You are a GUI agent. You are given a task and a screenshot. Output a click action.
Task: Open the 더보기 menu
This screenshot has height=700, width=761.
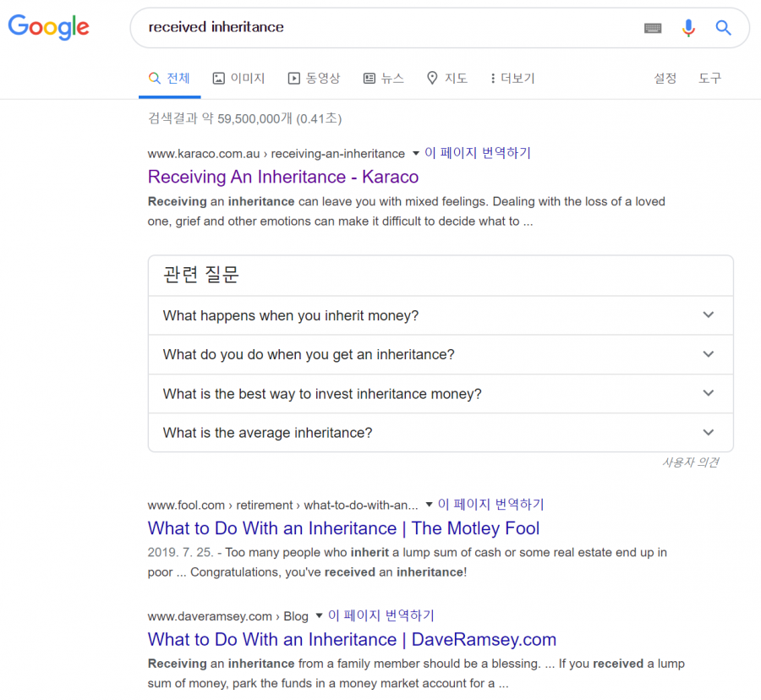[512, 78]
